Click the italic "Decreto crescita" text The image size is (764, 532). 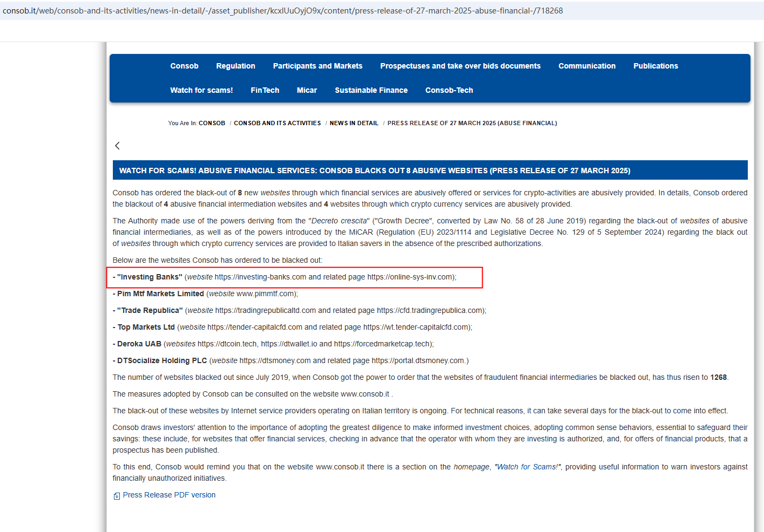tap(340, 221)
